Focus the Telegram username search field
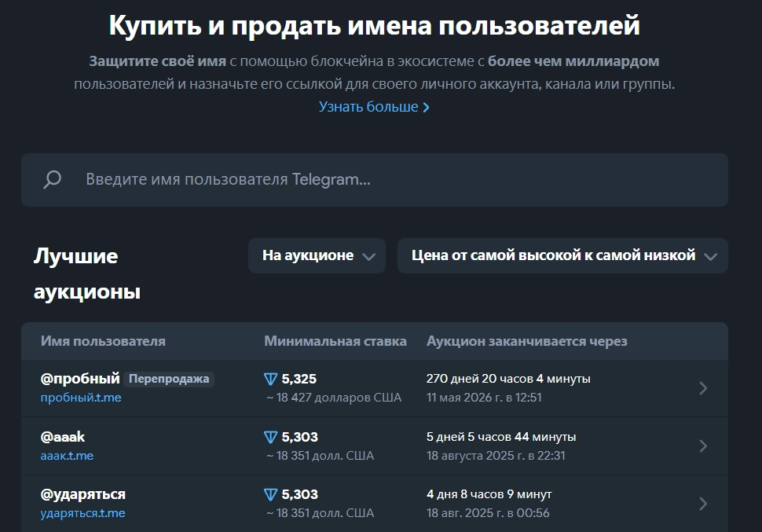 [x=375, y=180]
